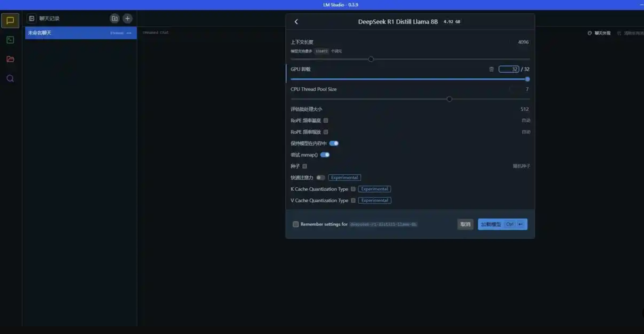Viewport: 644px width, 334px height.
Task: Edit the context length value 4096
Action: [523, 42]
